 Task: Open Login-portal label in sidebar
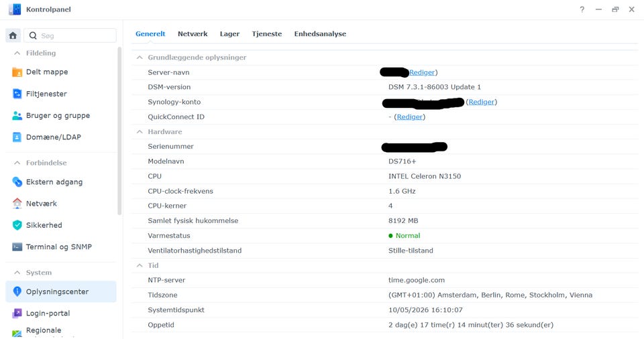48,313
